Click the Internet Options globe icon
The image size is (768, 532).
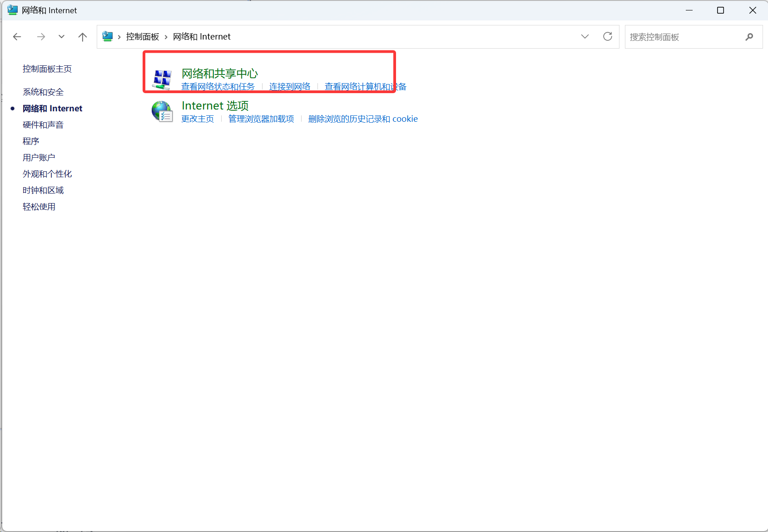click(162, 112)
